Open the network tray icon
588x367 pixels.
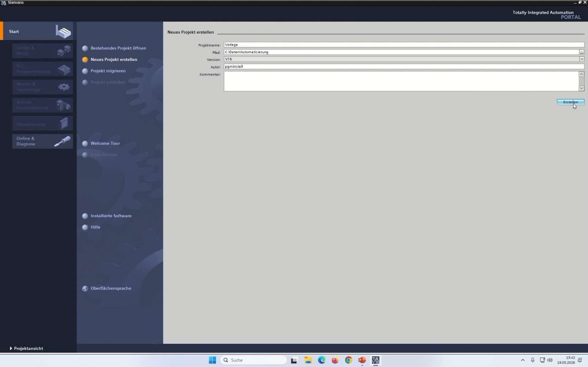pos(542,360)
